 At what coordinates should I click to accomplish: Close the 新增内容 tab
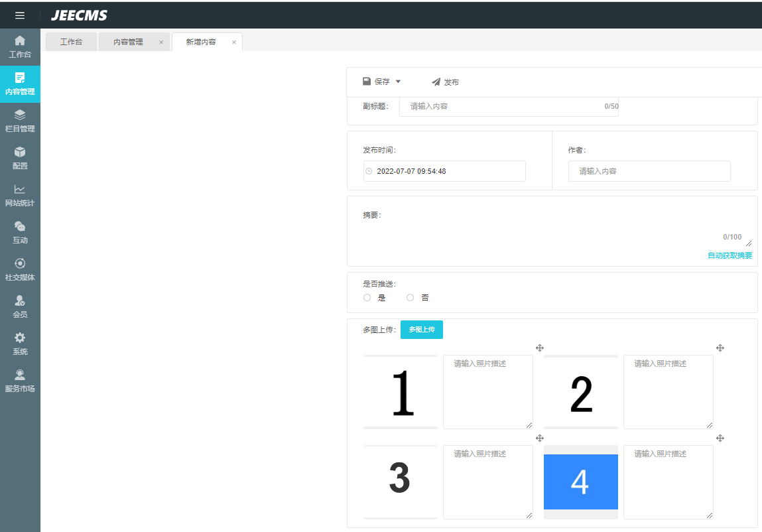pos(233,42)
